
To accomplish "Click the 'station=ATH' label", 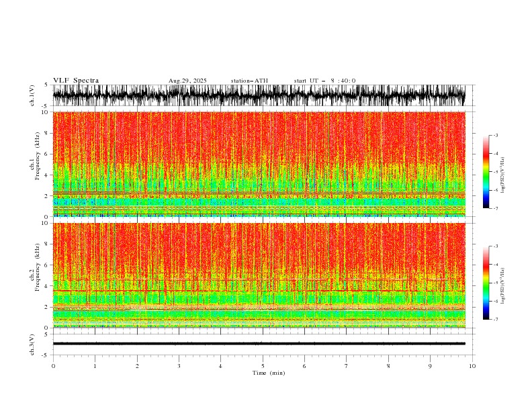I will click(x=249, y=81).
